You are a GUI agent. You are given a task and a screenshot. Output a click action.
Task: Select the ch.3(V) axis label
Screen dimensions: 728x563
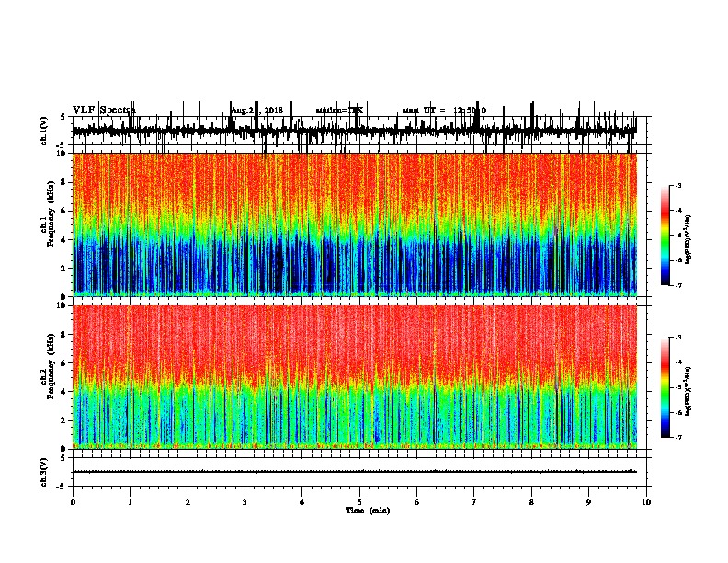point(44,472)
